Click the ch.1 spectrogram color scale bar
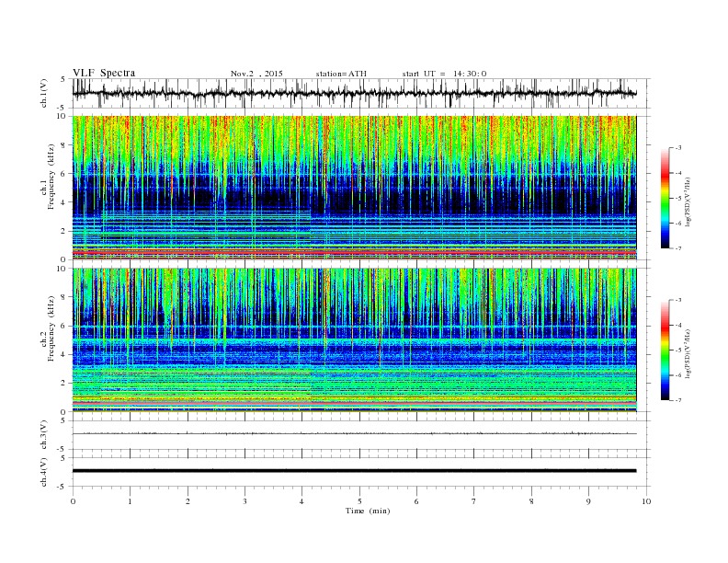This screenshot has height=563, width=728. point(665,199)
